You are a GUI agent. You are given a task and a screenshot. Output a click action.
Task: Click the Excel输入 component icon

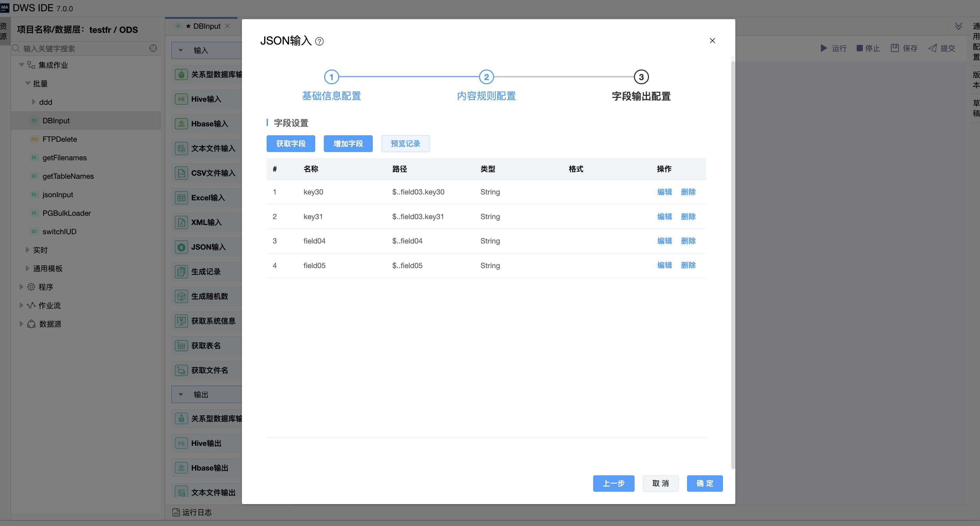pyautogui.click(x=181, y=198)
